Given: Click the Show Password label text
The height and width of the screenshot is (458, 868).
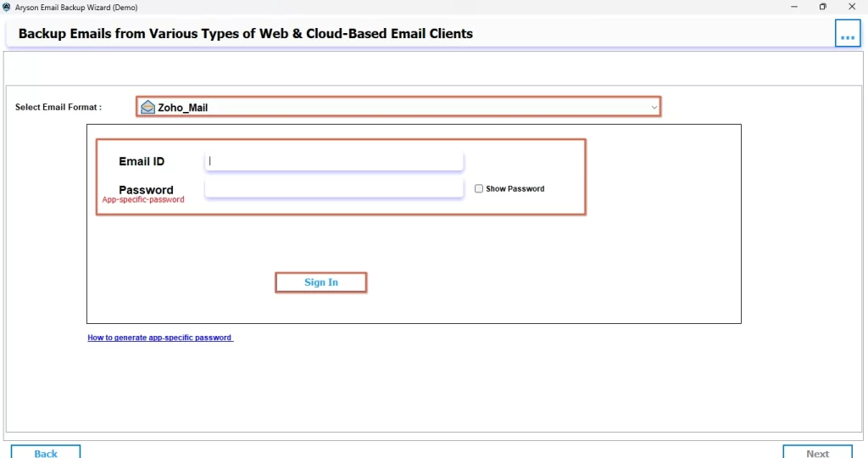Looking at the screenshot, I should click(515, 189).
